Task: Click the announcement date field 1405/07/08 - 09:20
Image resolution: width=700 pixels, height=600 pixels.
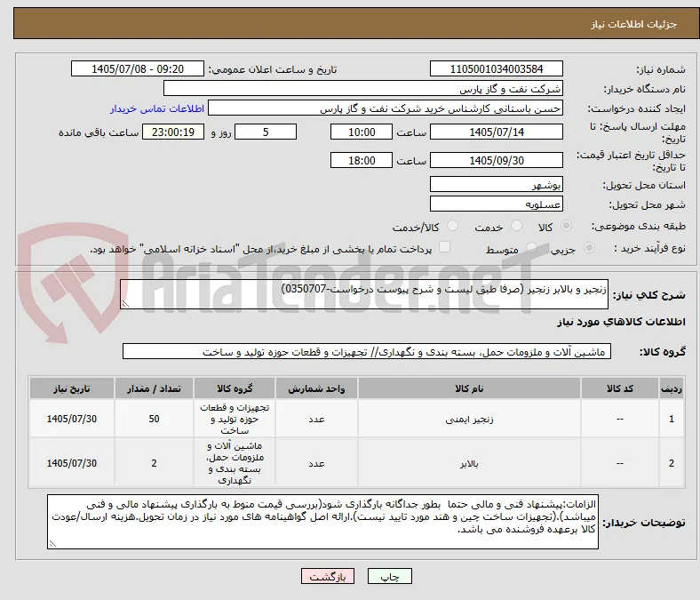Action: coord(138,68)
